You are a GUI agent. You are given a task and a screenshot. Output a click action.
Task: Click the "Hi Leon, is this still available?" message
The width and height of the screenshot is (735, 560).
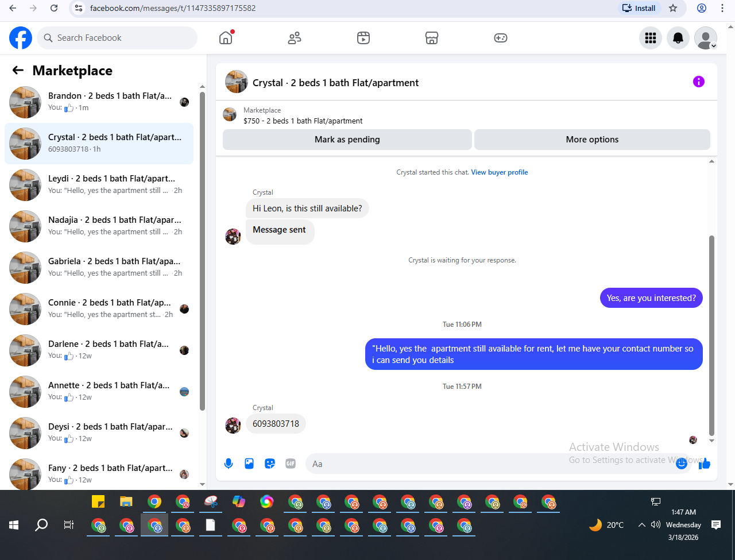[x=307, y=208]
